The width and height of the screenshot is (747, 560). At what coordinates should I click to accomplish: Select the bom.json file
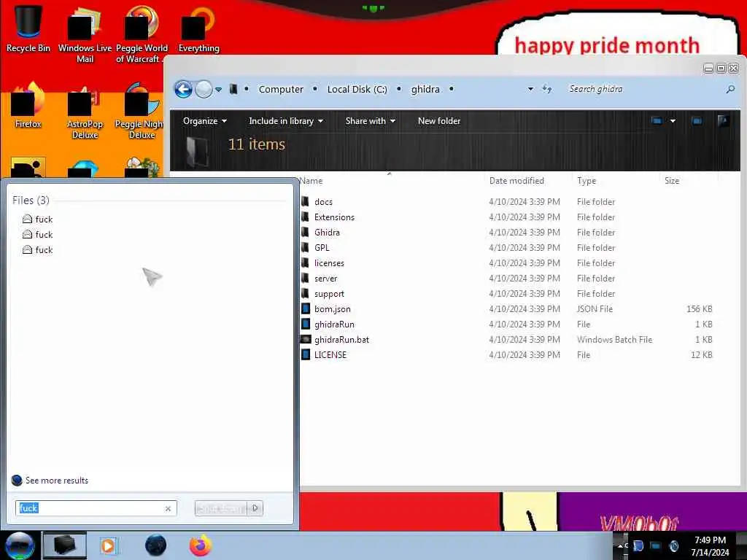coord(508,309)
